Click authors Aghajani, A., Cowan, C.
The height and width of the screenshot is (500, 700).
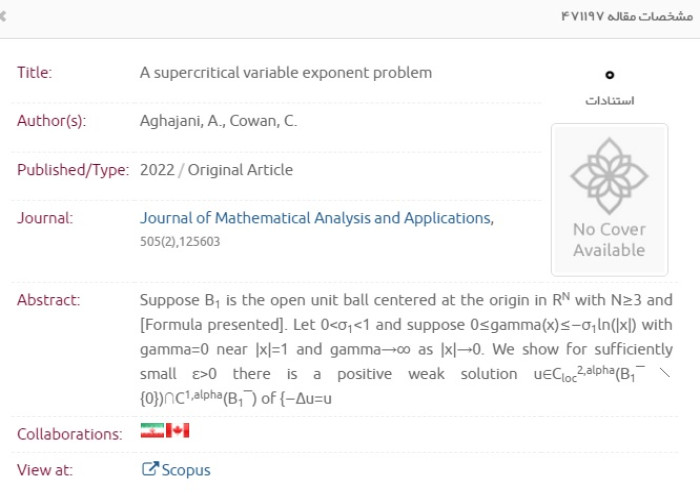click(218, 121)
